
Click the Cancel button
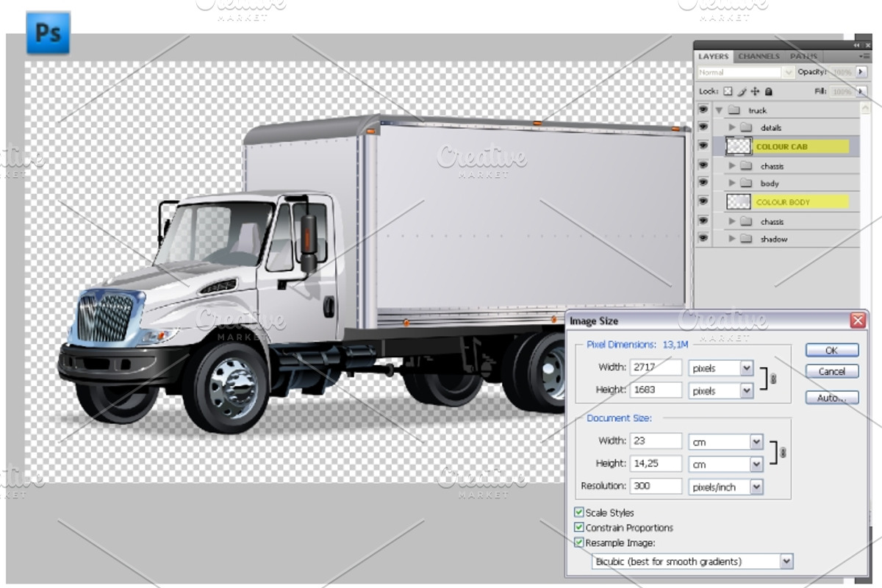[x=831, y=372]
